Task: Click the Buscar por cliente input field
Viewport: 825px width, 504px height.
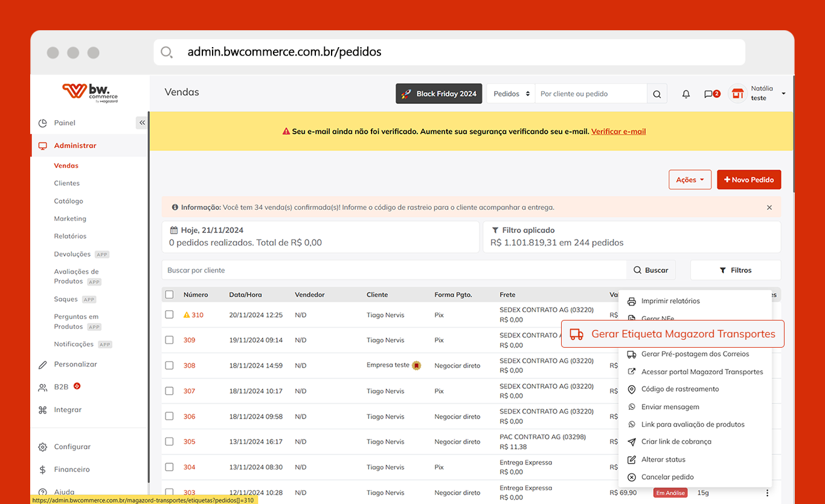Action: [x=394, y=270]
